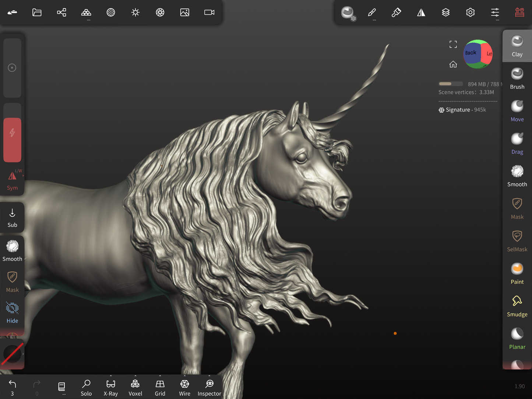The height and width of the screenshot is (399, 532).
Task: Expand the Inspector options
Action: click(x=209, y=376)
